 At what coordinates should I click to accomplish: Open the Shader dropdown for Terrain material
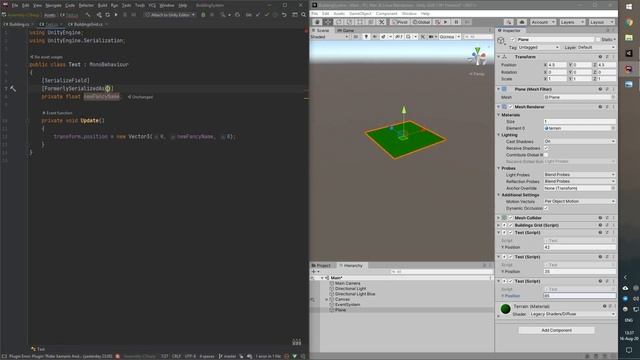pyautogui.click(x=572, y=314)
